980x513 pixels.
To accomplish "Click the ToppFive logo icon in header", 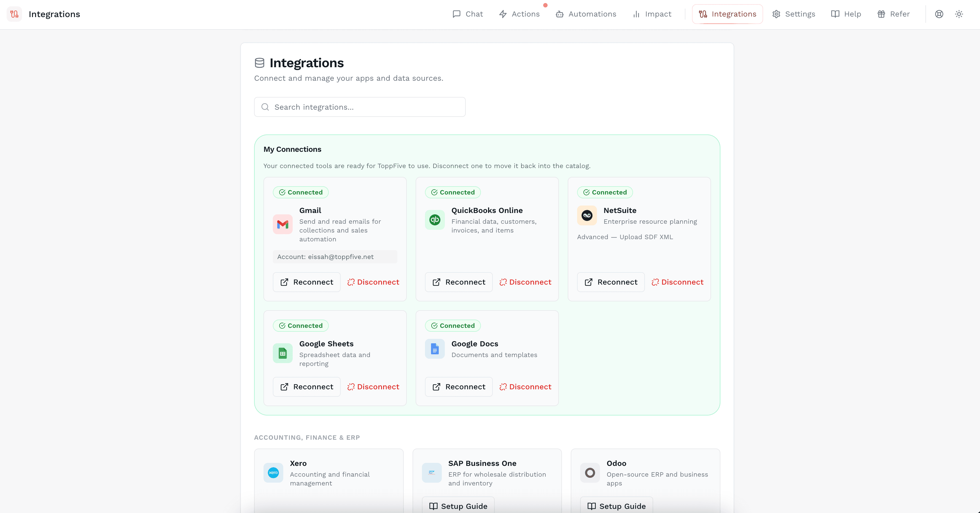I will point(14,14).
